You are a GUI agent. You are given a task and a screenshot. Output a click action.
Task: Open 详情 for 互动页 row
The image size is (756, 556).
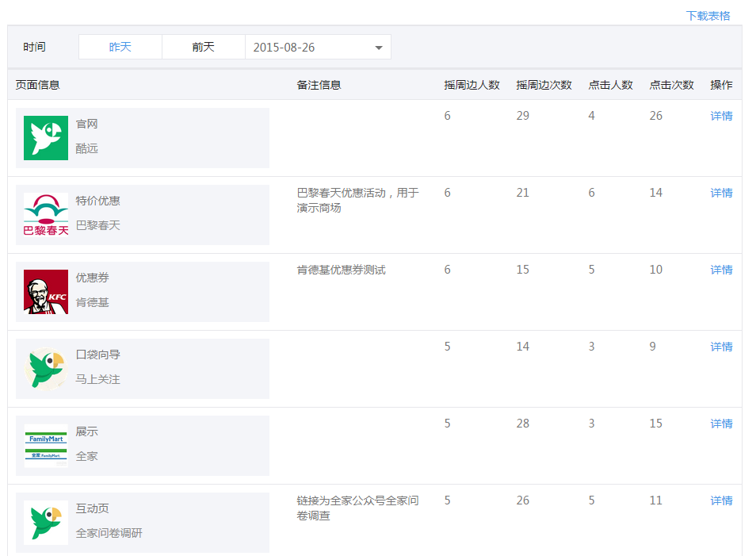(721, 500)
